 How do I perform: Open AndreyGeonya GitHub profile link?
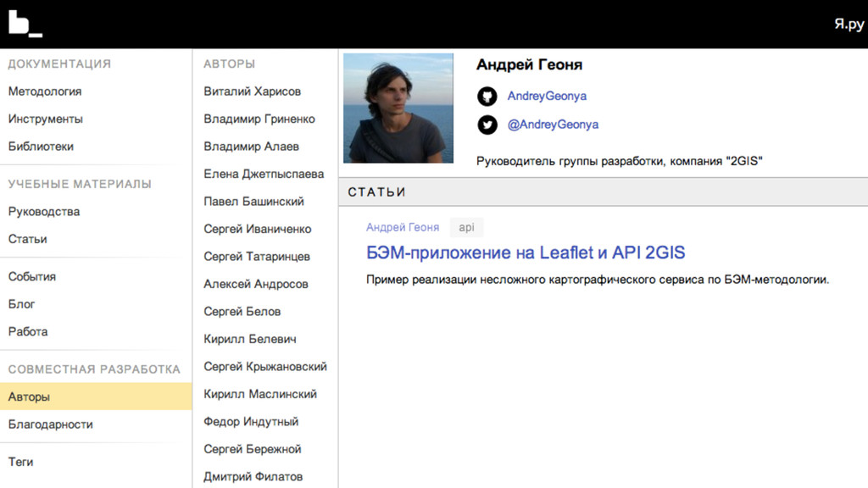tap(547, 97)
